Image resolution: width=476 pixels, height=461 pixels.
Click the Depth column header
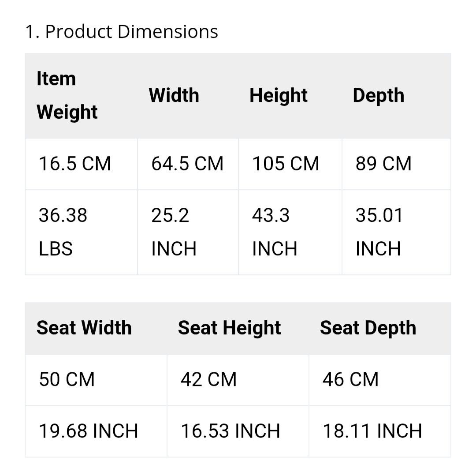pyautogui.click(x=378, y=95)
